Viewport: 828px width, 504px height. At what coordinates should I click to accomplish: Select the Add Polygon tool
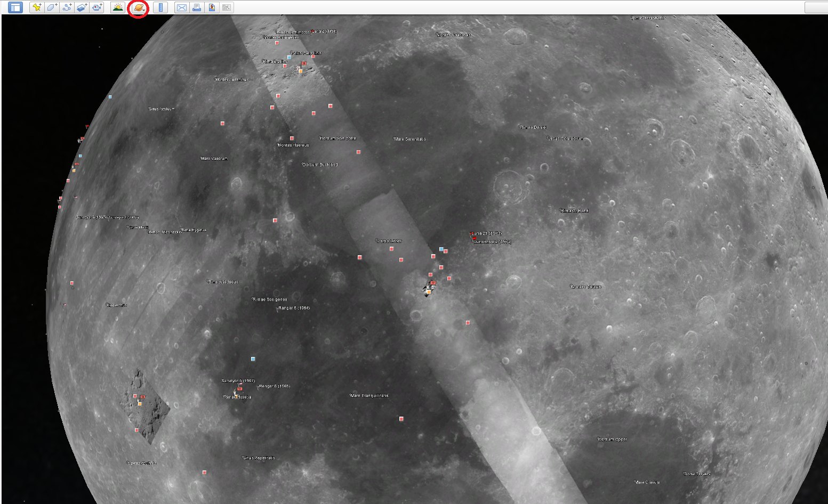[51, 7]
